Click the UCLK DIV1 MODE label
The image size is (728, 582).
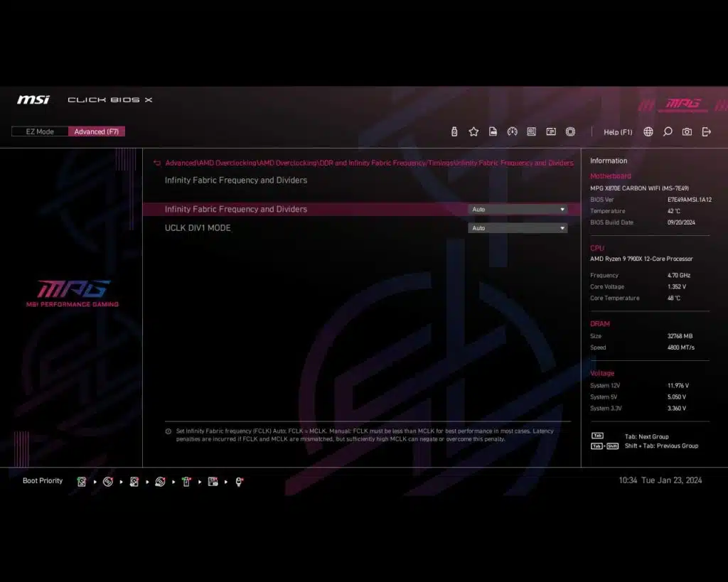click(x=198, y=228)
